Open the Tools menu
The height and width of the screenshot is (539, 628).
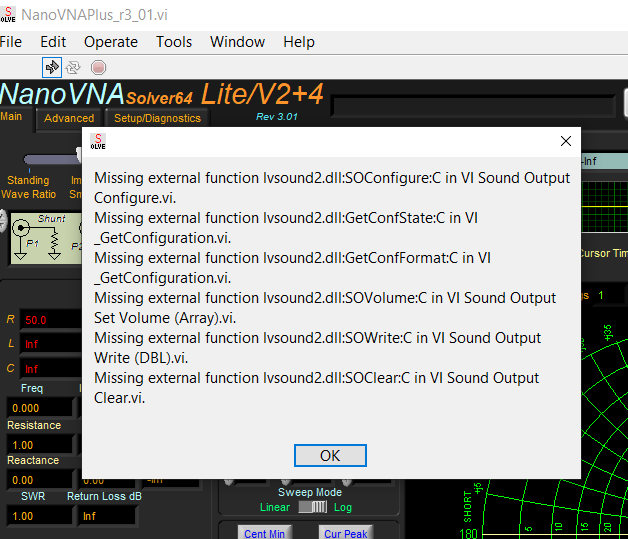174,42
